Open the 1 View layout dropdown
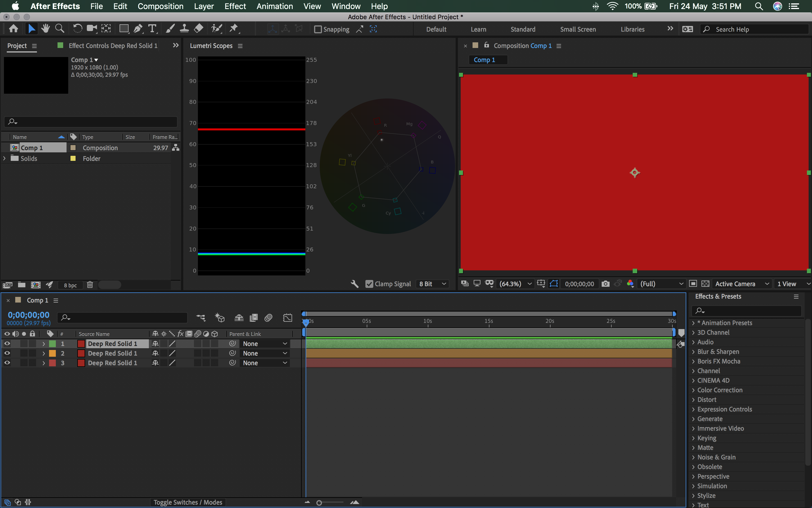812x508 pixels. coord(793,284)
